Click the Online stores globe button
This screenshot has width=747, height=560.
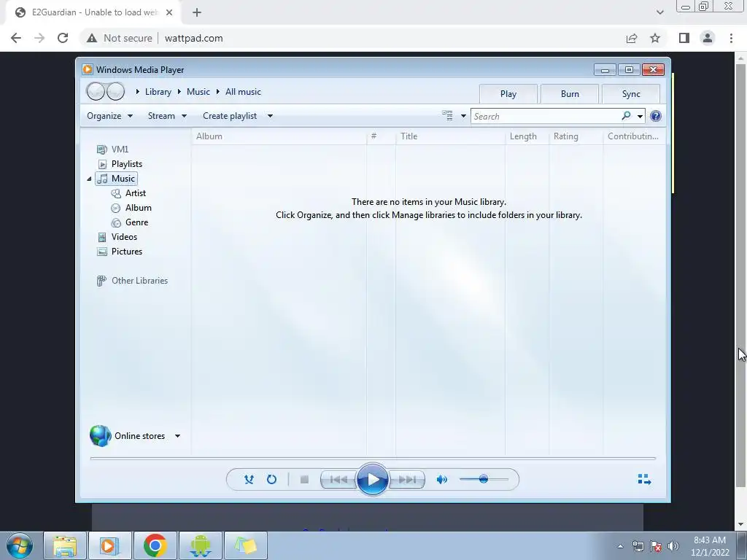pos(100,436)
